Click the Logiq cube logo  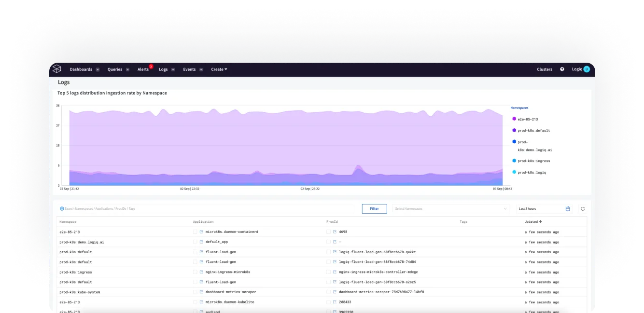(56, 69)
